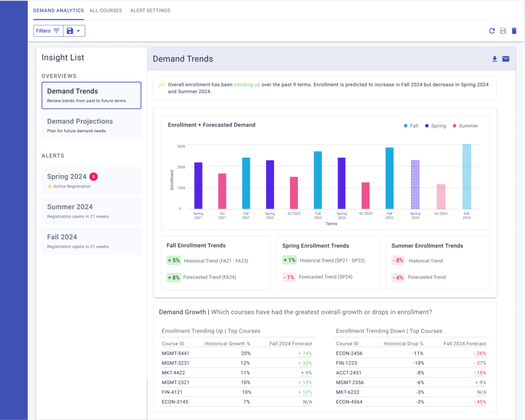Click the SU 2022 bar
525x420 pixels.
(294, 193)
